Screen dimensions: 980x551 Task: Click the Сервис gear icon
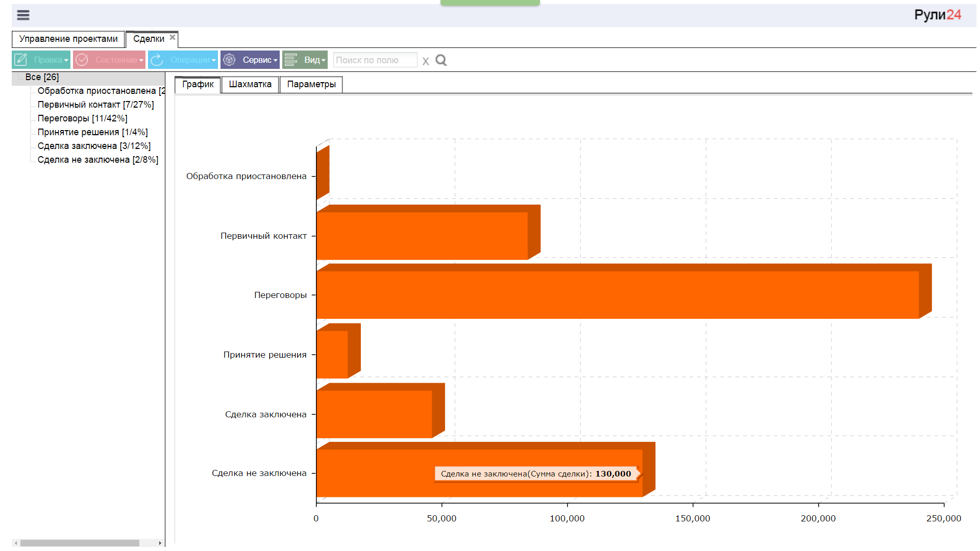[x=230, y=60]
